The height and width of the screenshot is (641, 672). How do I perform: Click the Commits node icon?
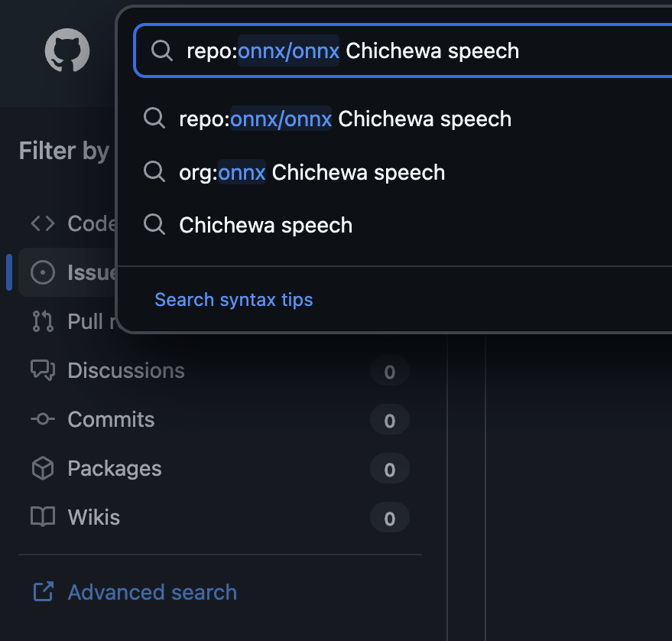coord(43,419)
